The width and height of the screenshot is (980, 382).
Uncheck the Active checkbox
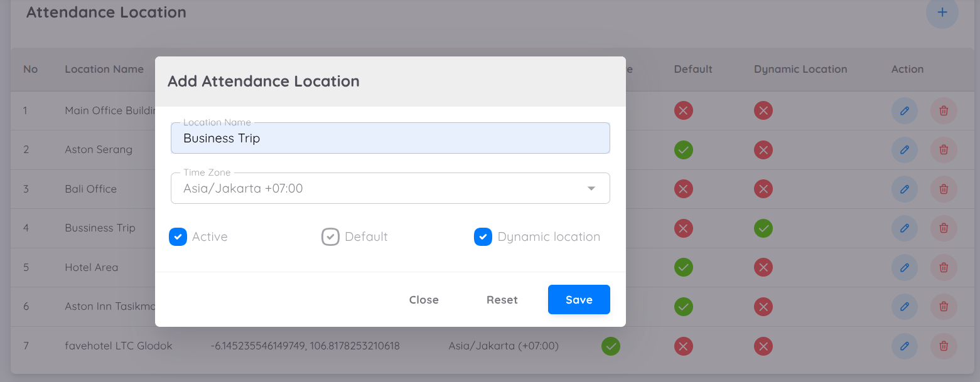coord(178,236)
